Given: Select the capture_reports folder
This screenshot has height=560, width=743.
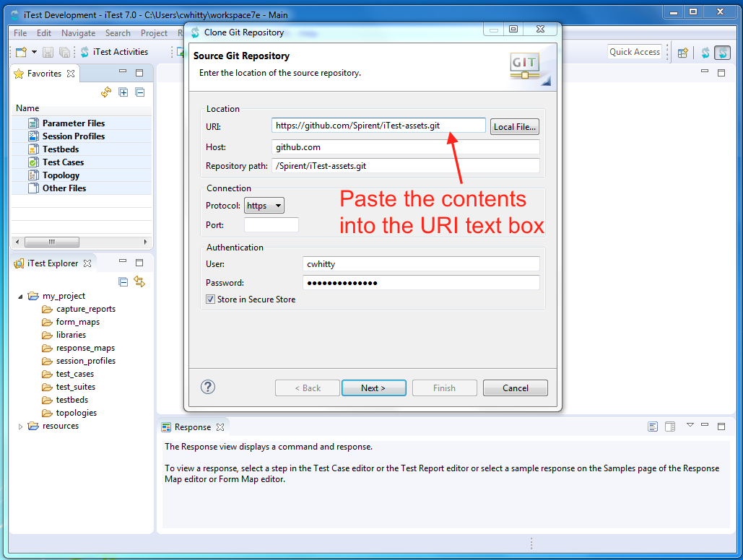Looking at the screenshot, I should tap(86, 309).
